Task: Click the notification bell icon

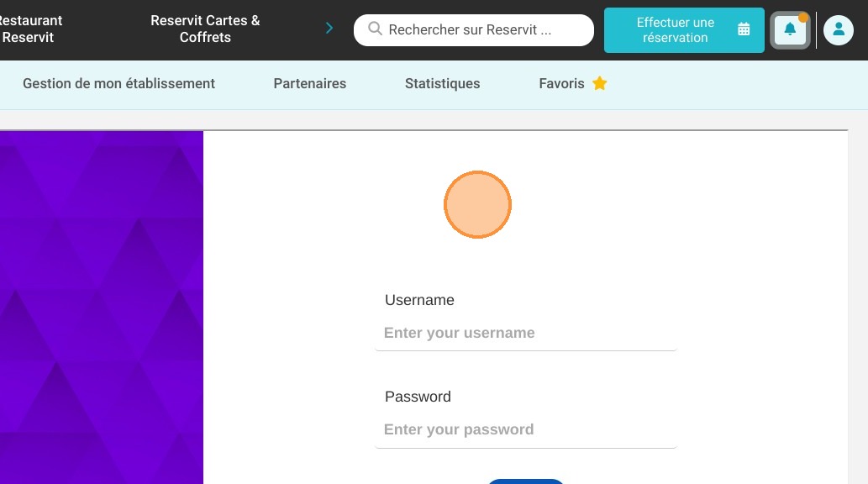Action: coord(790,30)
